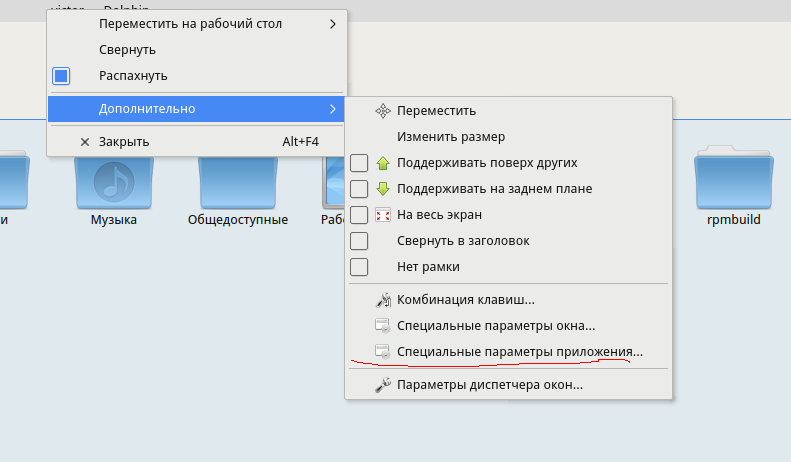The height and width of the screenshot is (462, 791).
Task: Click the Общедоступные folder name label
Action: (238, 220)
